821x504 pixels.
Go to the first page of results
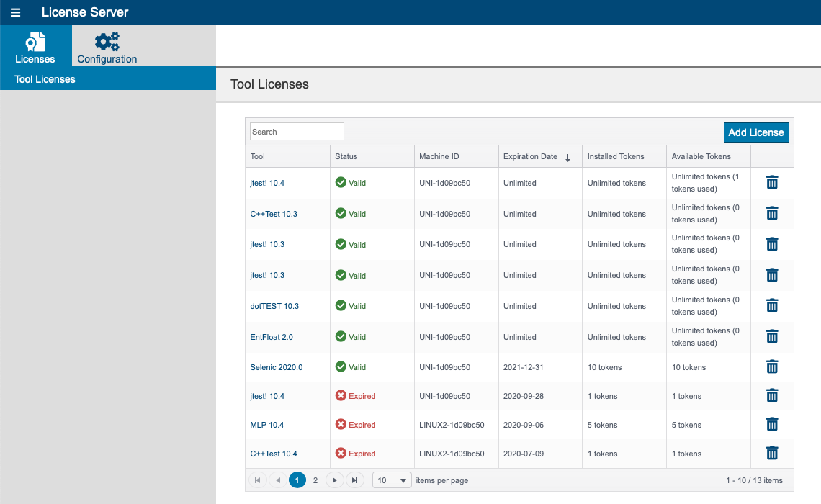[x=257, y=480]
